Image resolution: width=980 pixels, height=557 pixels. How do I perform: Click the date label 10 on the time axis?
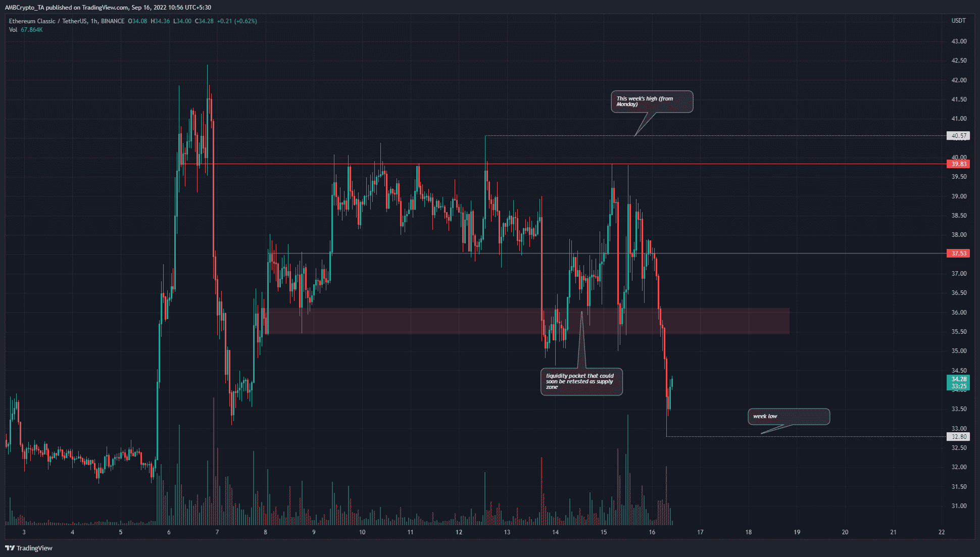362,532
